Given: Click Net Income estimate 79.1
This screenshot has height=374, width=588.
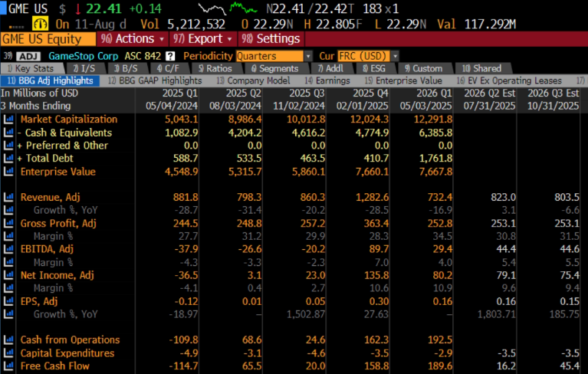Looking at the screenshot, I should [506, 275].
